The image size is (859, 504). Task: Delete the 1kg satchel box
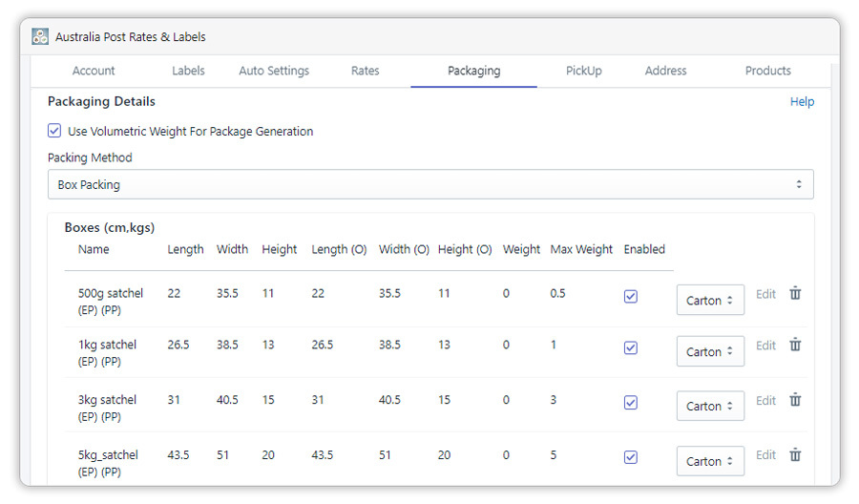coord(795,346)
